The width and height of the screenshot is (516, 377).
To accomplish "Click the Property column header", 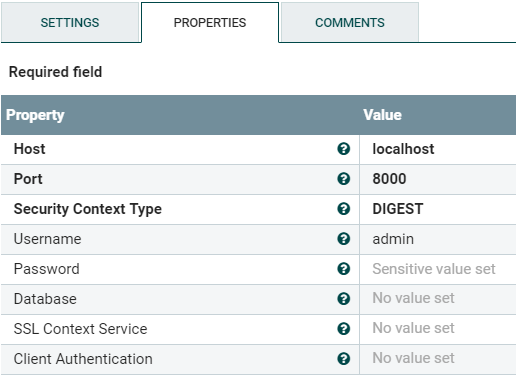I will (180, 115).
